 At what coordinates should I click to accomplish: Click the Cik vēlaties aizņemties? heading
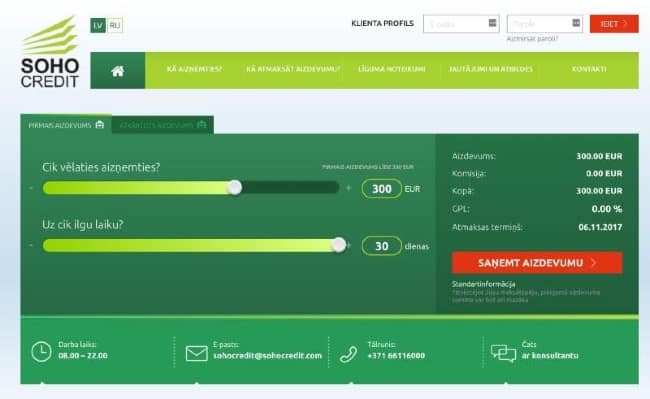101,167
